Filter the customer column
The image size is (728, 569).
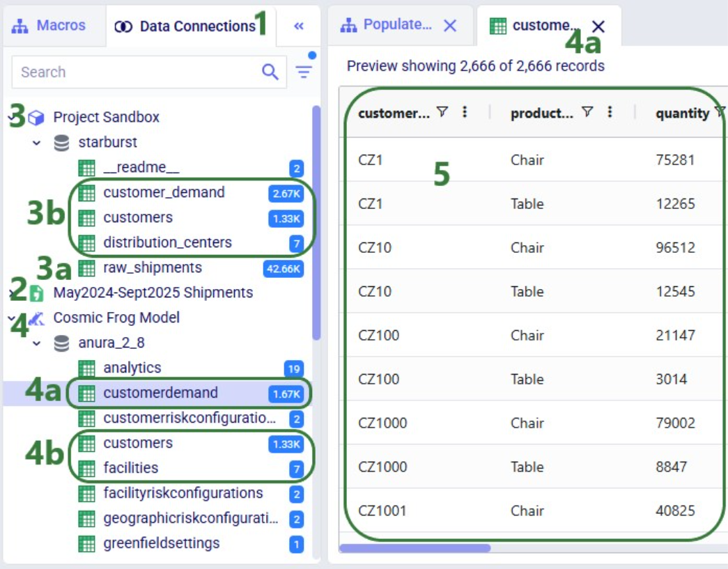pyautogui.click(x=442, y=112)
